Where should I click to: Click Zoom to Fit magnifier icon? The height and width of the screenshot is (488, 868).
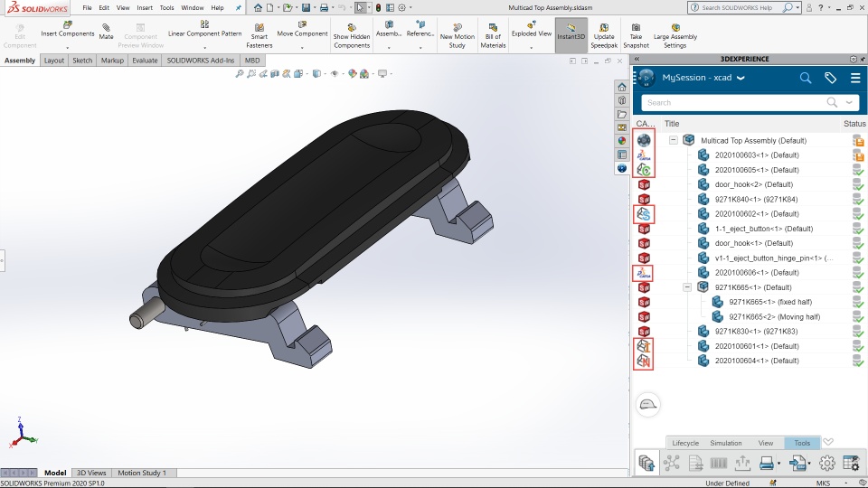239,73
